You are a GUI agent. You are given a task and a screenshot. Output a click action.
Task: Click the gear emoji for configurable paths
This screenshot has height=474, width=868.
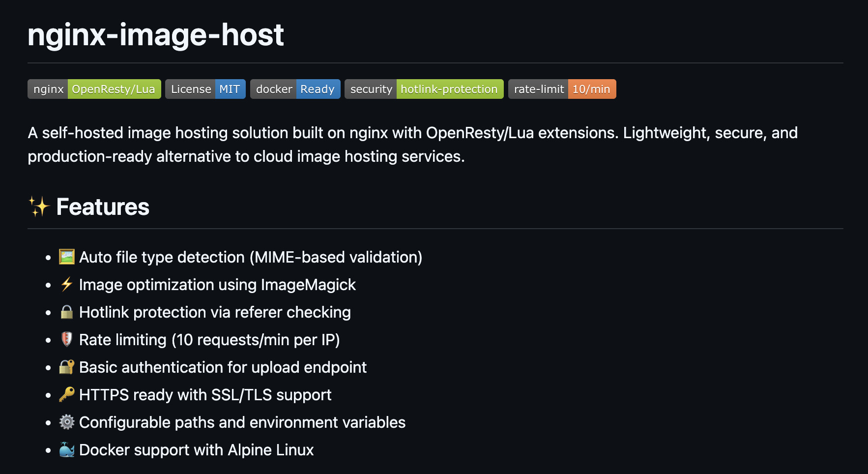tap(67, 422)
